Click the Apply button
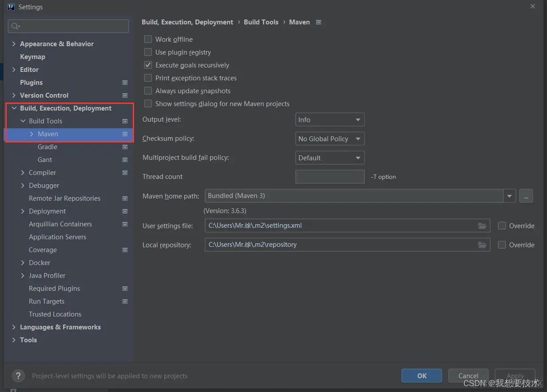The width and height of the screenshot is (547, 392). (x=515, y=376)
